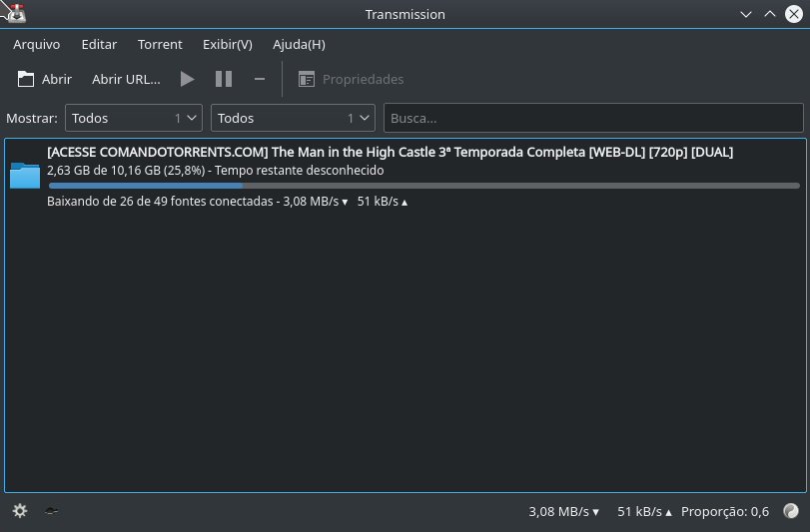Maximize the Transmission window
Viewport: 810px width, 532px height.
(770, 14)
